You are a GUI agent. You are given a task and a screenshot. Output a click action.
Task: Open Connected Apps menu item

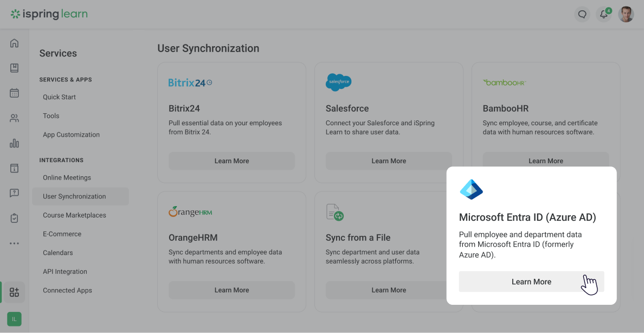tap(67, 290)
